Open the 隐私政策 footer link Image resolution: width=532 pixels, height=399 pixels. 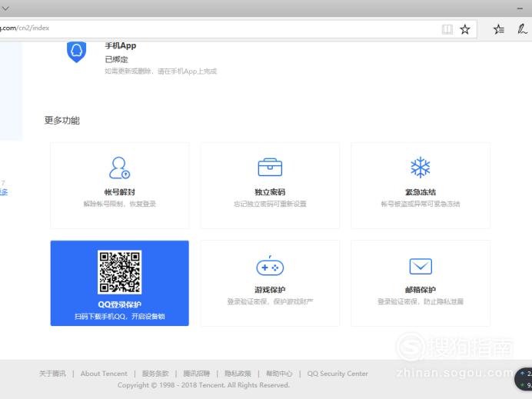pos(238,374)
